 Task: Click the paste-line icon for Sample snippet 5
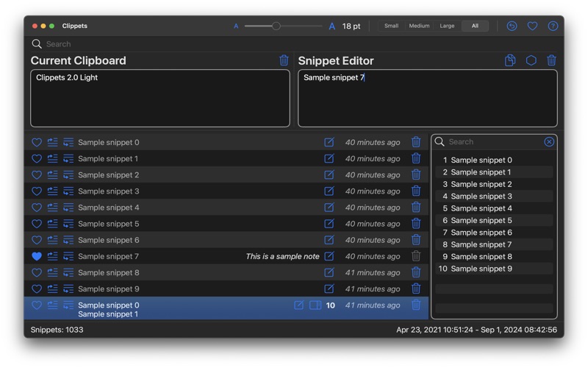coord(52,224)
